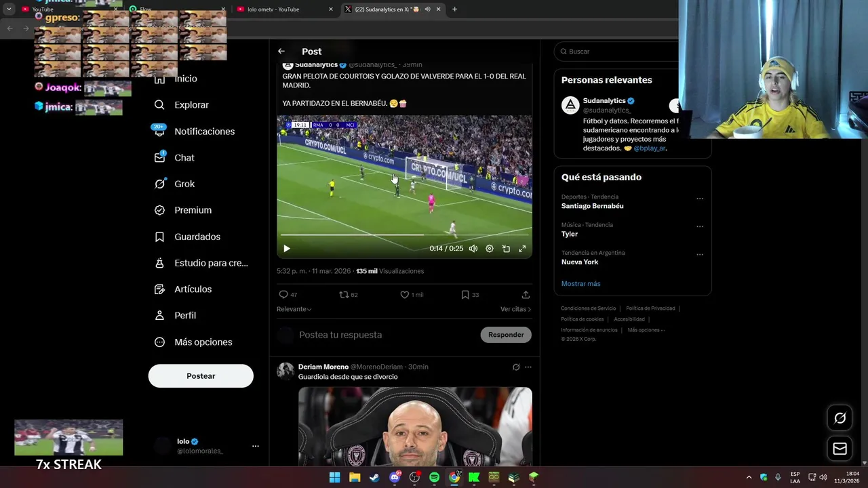Screen dimensions: 868x488
Task: Like the post with the heart
Action: pyautogui.click(x=404, y=295)
